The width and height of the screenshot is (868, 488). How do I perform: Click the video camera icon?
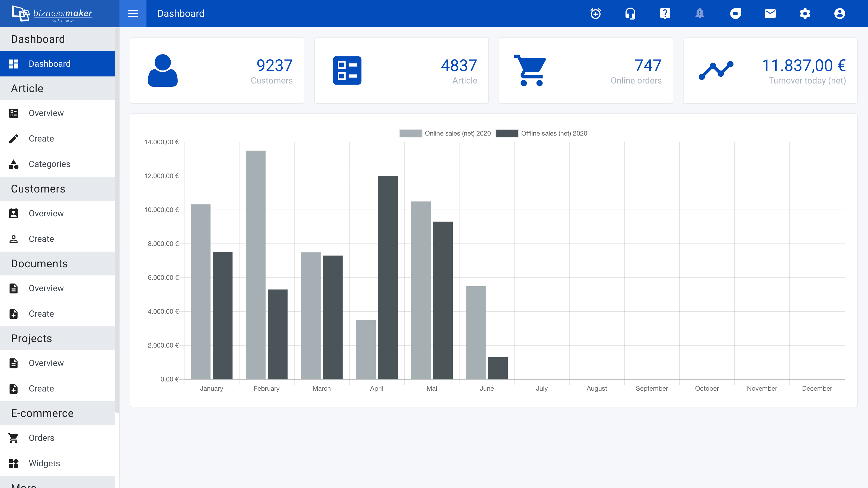click(735, 14)
